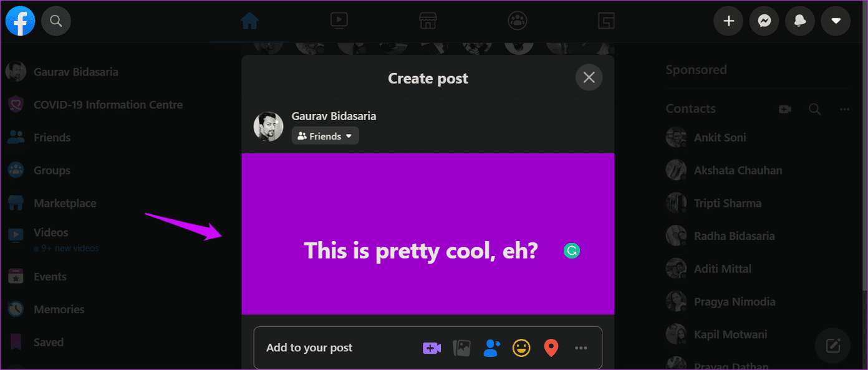This screenshot has height=370, width=868.
Task: Close the Create post dialog
Action: coord(589,77)
